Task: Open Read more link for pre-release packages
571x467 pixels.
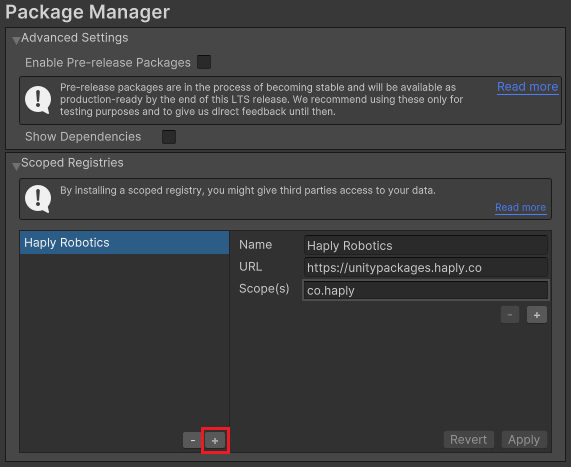Action: coord(528,87)
